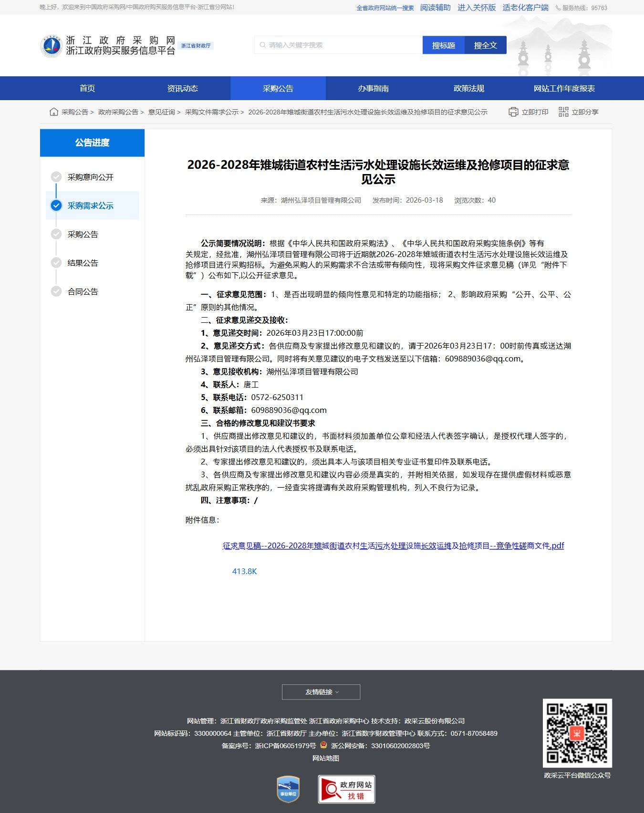
Task: Click the 政府网站找错 badge in the footer
Action: coord(346,789)
